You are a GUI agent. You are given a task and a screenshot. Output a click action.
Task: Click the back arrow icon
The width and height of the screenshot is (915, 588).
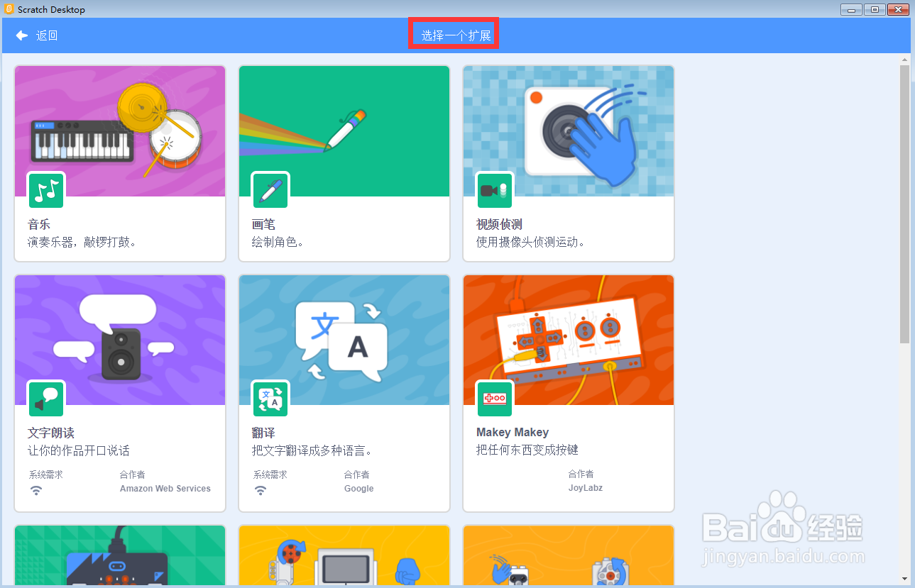coord(22,35)
